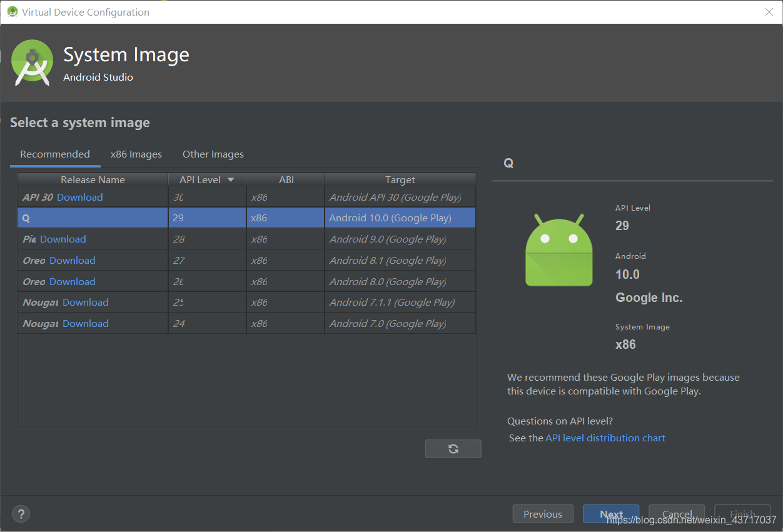Select the Android 9.0 (Google Play) cell
This screenshot has width=783, height=532.
pyautogui.click(x=400, y=239)
